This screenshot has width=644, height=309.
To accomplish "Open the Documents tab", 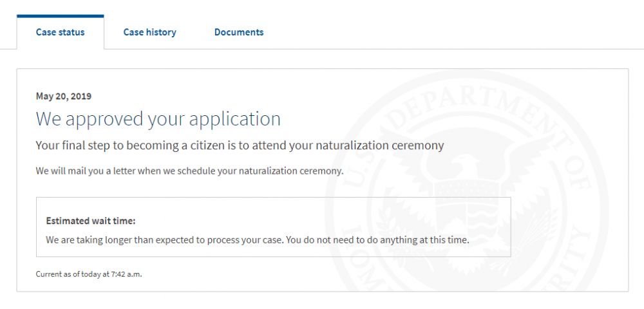I will click(x=239, y=32).
